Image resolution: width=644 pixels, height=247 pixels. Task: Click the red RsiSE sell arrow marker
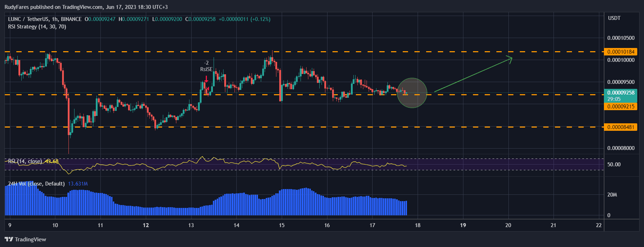[206, 79]
